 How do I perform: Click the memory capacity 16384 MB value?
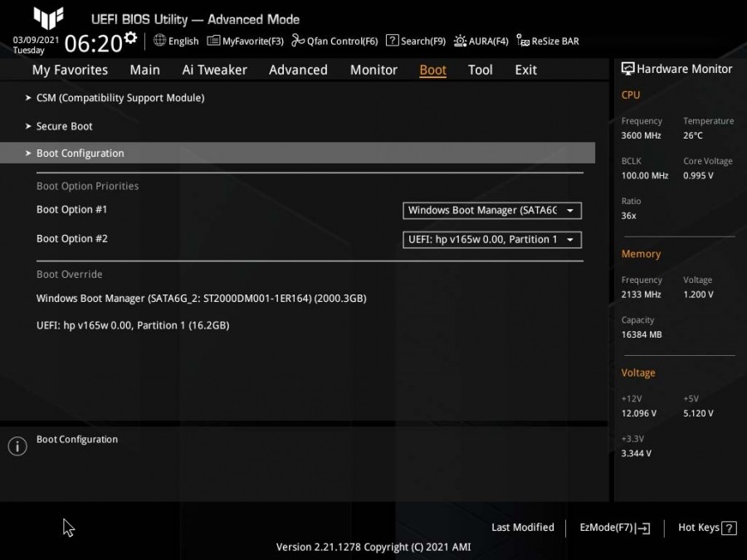(642, 335)
